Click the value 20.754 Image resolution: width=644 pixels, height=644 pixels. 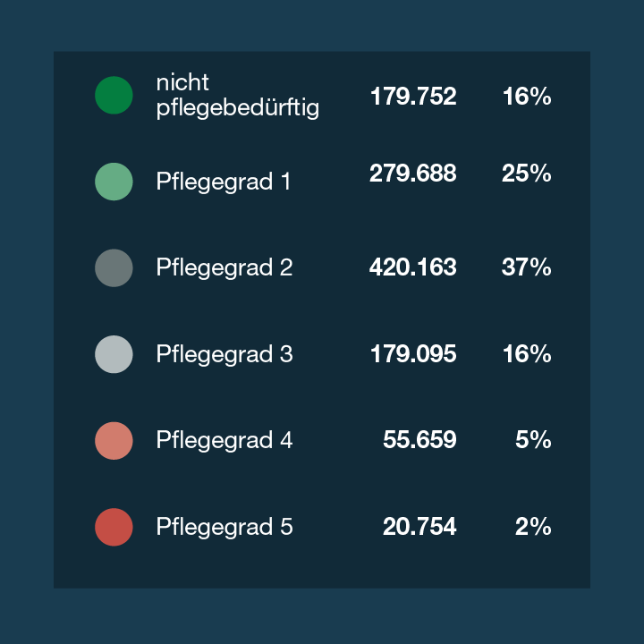(x=419, y=526)
